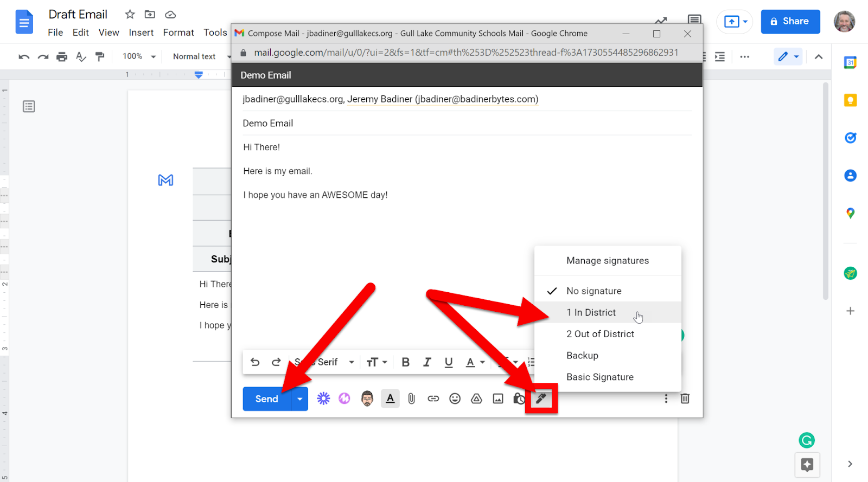Screen dimensions: 868x482
Task: Get add-ons with the plus icon
Action: tap(850, 311)
